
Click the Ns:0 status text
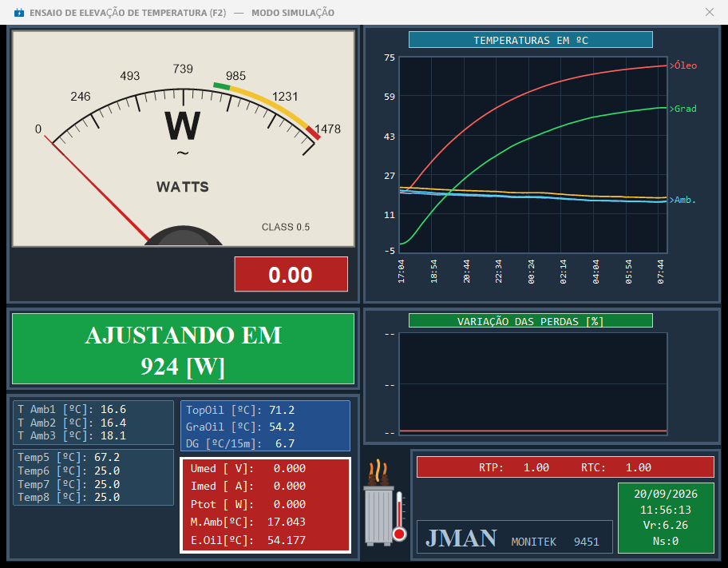click(665, 541)
